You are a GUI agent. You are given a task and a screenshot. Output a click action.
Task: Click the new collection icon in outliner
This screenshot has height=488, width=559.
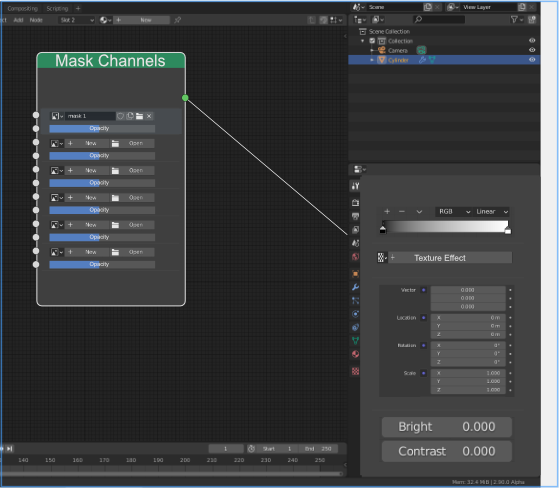point(532,20)
